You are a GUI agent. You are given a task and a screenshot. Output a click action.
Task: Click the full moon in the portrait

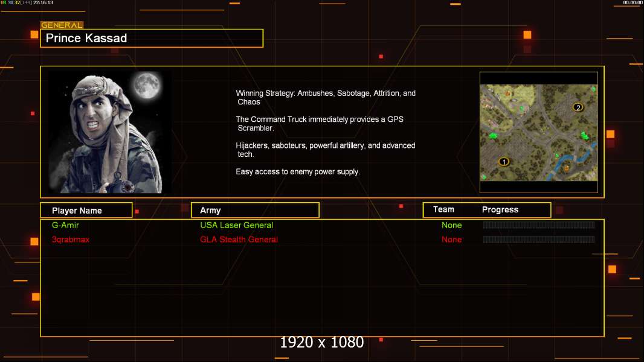(x=147, y=85)
